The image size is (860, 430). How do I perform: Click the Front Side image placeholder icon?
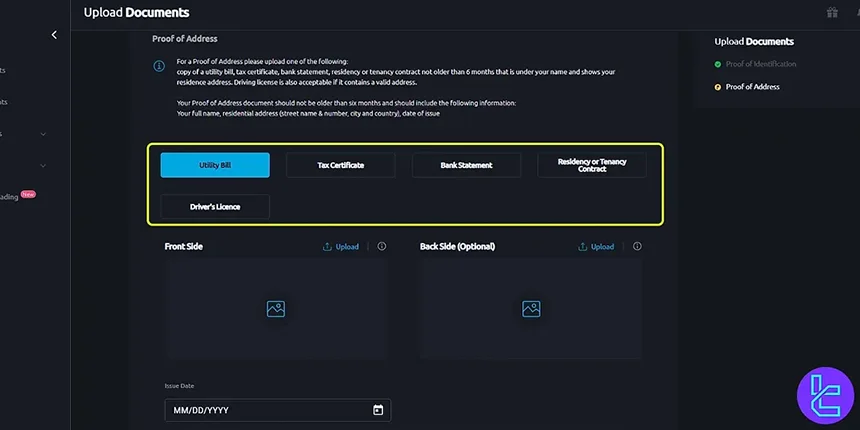point(276,309)
